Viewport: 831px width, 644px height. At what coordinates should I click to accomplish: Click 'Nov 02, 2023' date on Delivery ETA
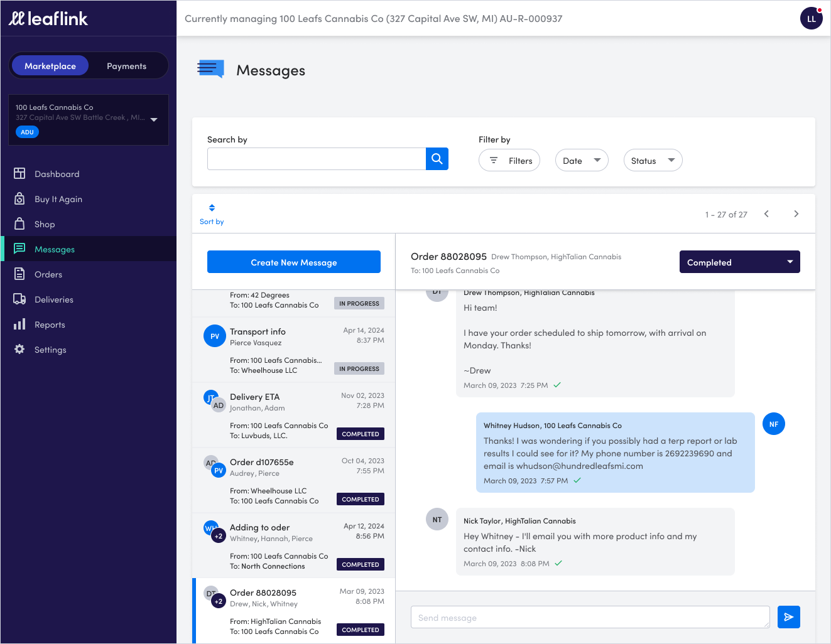coord(362,395)
